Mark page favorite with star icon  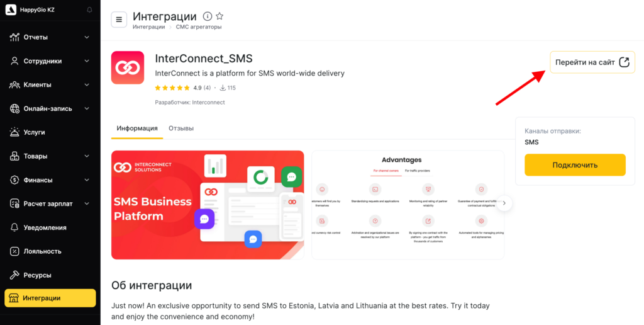click(219, 16)
